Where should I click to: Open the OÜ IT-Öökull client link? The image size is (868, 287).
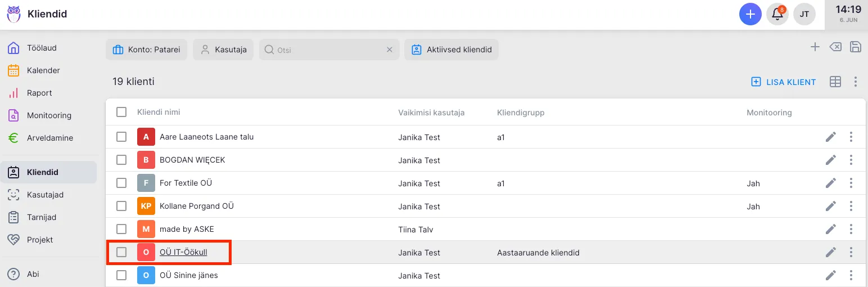coord(183,252)
